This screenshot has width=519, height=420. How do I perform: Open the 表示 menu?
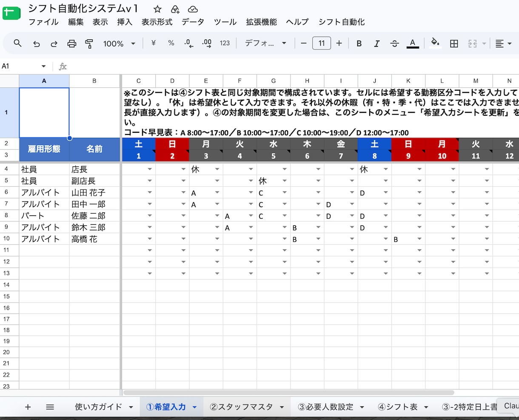[100, 22]
